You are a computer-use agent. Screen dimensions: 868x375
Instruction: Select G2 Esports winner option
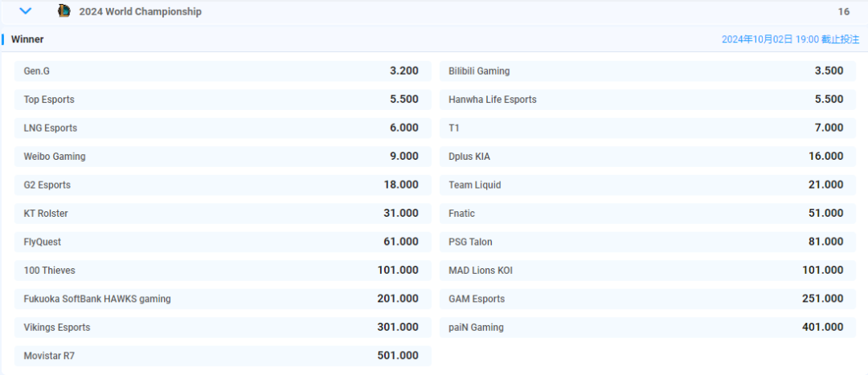click(223, 185)
